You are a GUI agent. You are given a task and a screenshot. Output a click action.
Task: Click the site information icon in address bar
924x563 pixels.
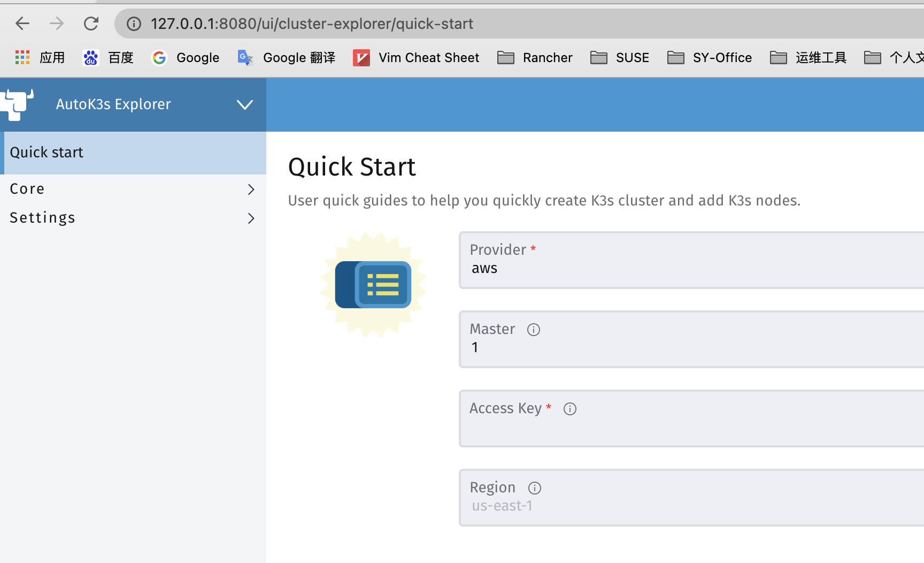point(133,24)
